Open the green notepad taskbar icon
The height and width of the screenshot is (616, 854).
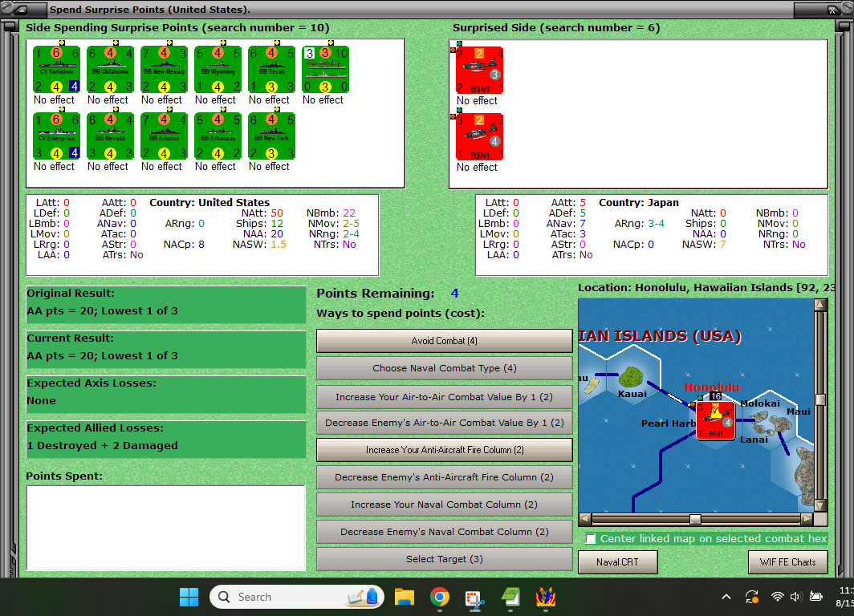click(x=510, y=597)
